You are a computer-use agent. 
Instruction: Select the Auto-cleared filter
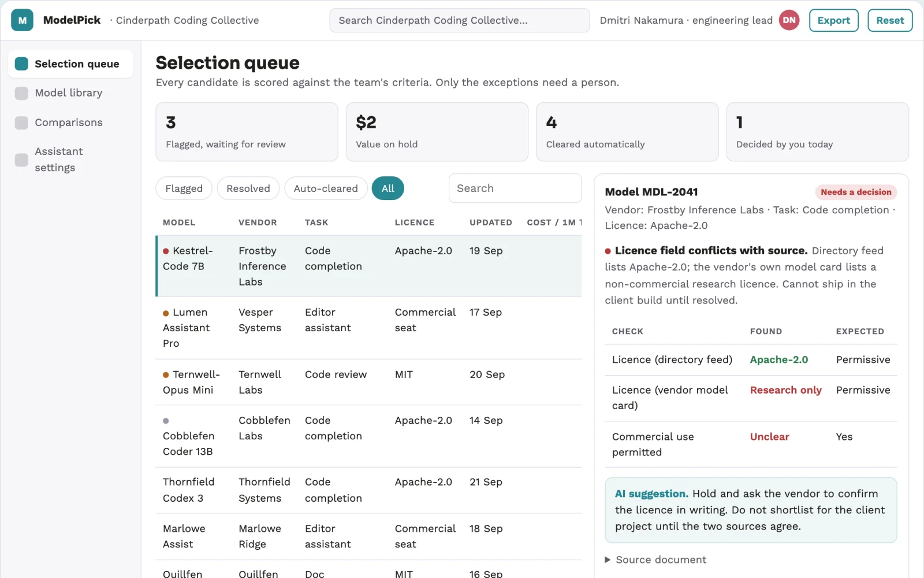(x=326, y=188)
